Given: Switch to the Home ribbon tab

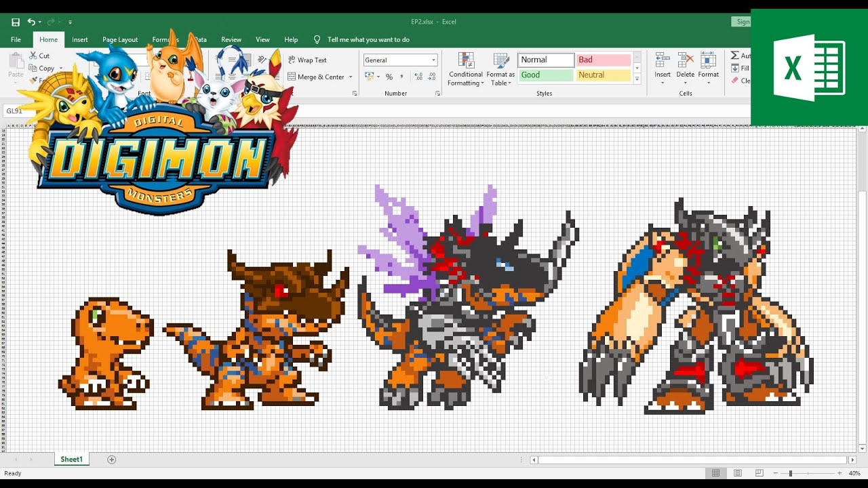Looking at the screenshot, I should tap(49, 40).
